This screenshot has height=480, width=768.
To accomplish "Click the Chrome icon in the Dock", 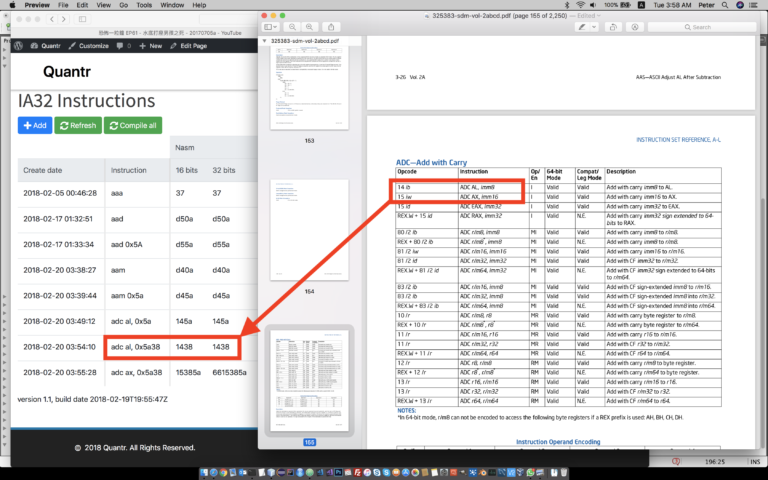I will [223, 473].
